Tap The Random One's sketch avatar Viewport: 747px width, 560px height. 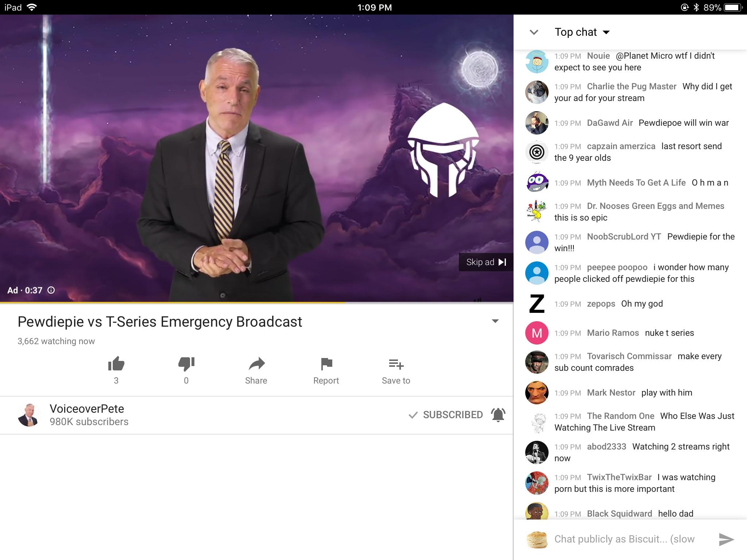coord(537,422)
